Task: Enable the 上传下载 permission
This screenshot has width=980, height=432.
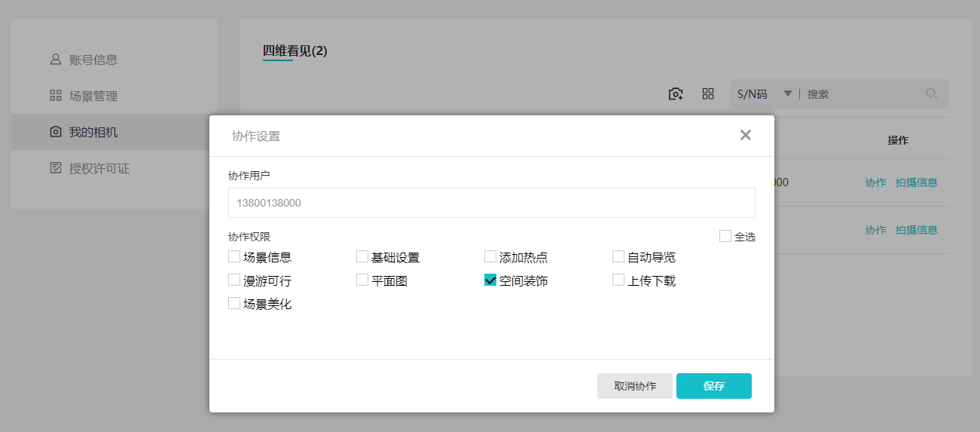Action: pos(618,280)
